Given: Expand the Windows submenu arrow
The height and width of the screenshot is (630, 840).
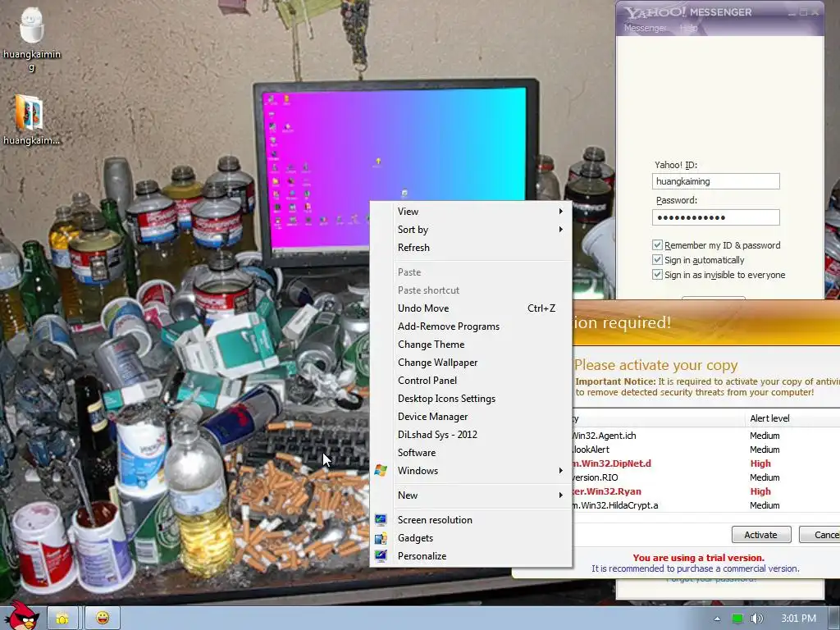Looking at the screenshot, I should pyautogui.click(x=560, y=470).
